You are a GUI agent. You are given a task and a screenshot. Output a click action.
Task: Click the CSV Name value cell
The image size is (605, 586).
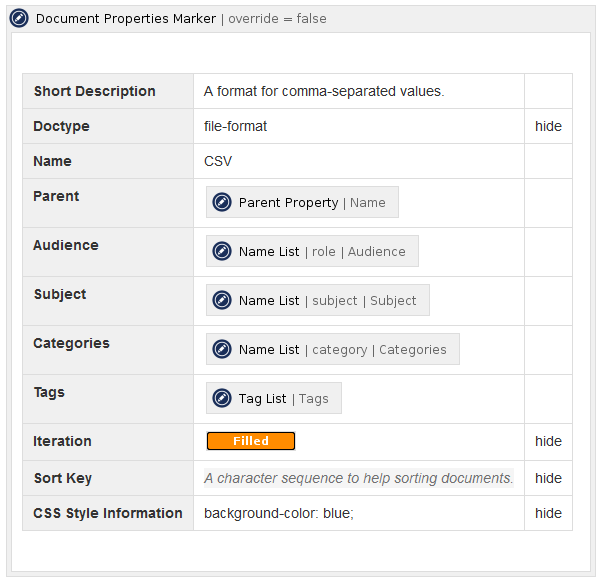click(x=218, y=161)
